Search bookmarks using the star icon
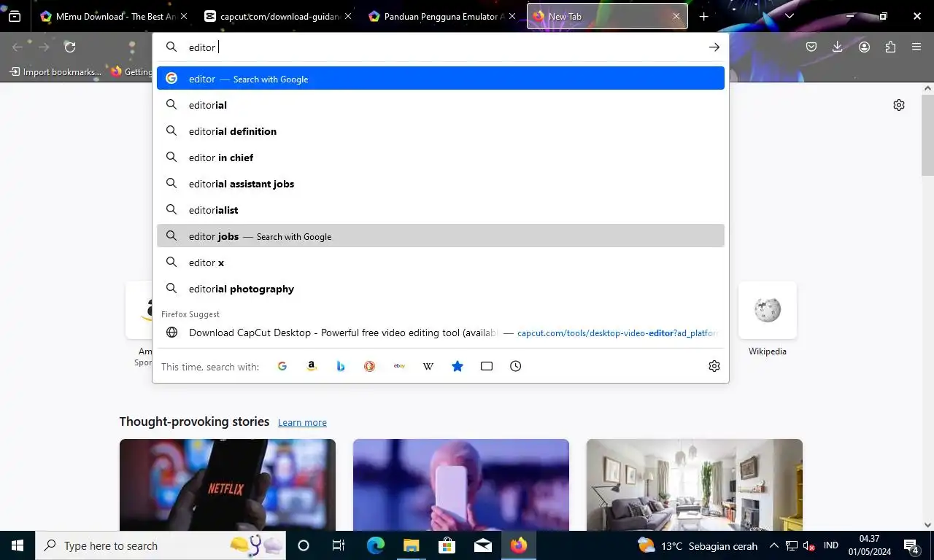Viewport: 934px width, 560px height. click(x=458, y=366)
